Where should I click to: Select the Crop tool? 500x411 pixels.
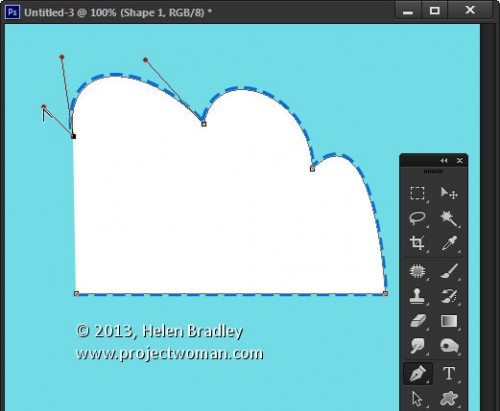pos(418,243)
